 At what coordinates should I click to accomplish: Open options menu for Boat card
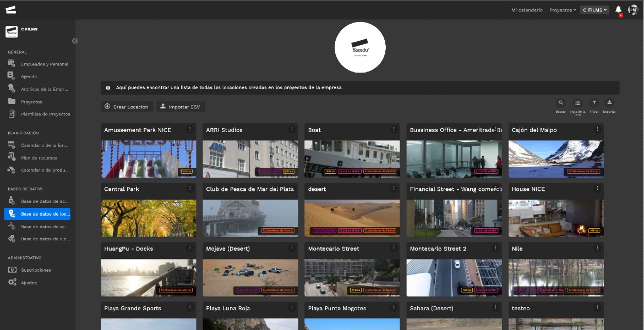(394, 129)
